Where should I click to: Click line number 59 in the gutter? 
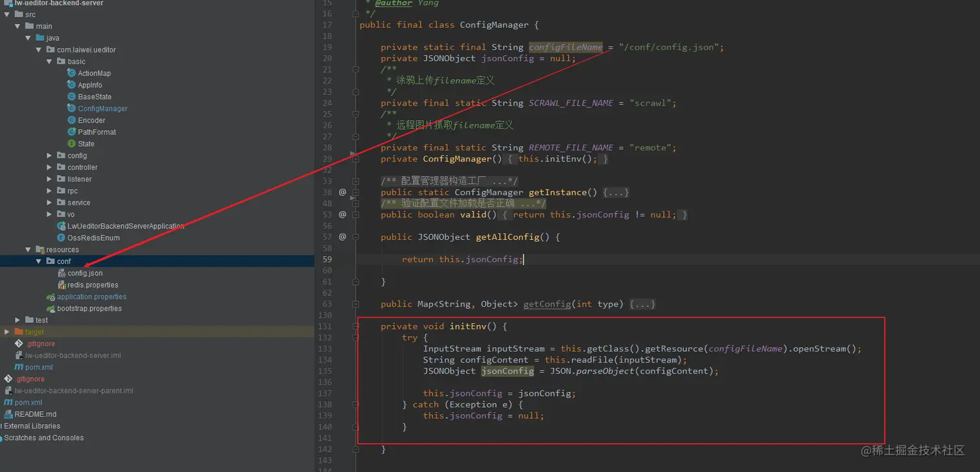click(x=327, y=259)
